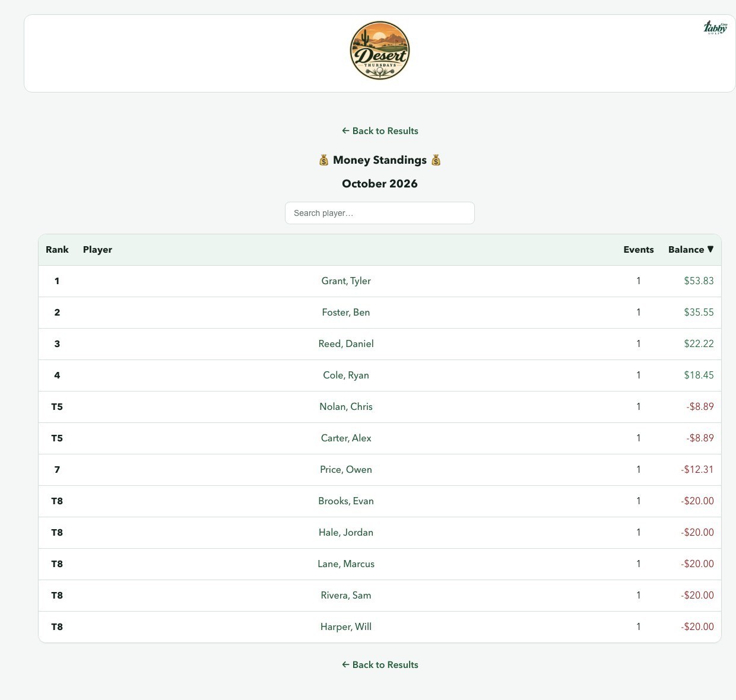The height and width of the screenshot is (700, 736).
Task: Click Grant, Tyler's events count
Action: point(639,281)
